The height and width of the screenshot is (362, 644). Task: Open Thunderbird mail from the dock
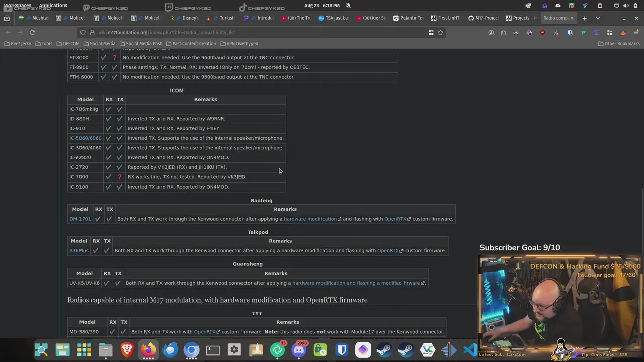(x=170, y=349)
